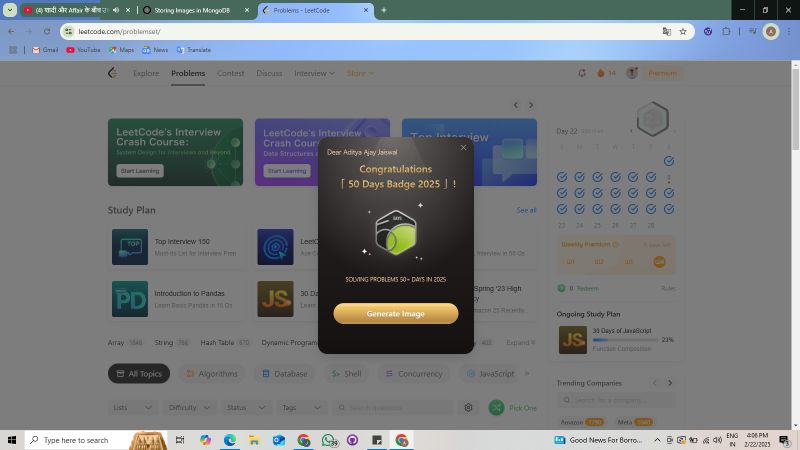Screen dimensions: 800x450
Task: Open the browser tab search dropdown
Action: (x=10, y=10)
